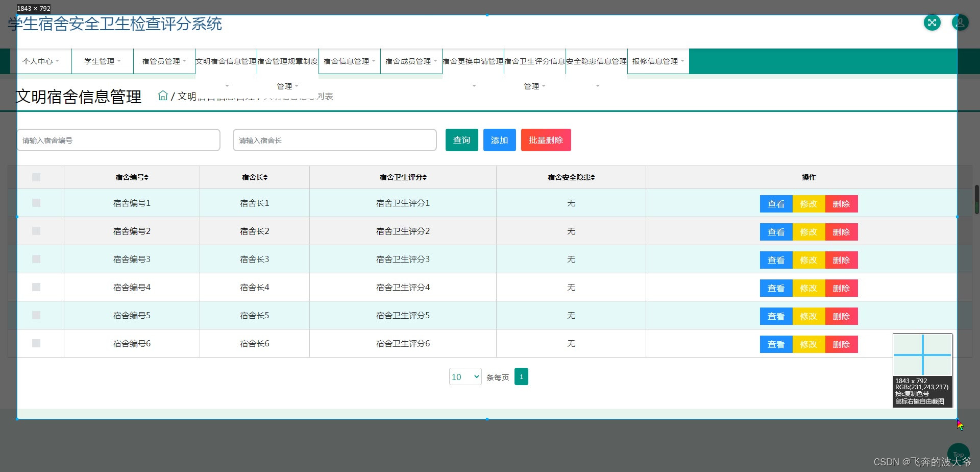Focus the 请输入宿舍长 search field
This screenshot has width=980, height=472.
click(335, 140)
